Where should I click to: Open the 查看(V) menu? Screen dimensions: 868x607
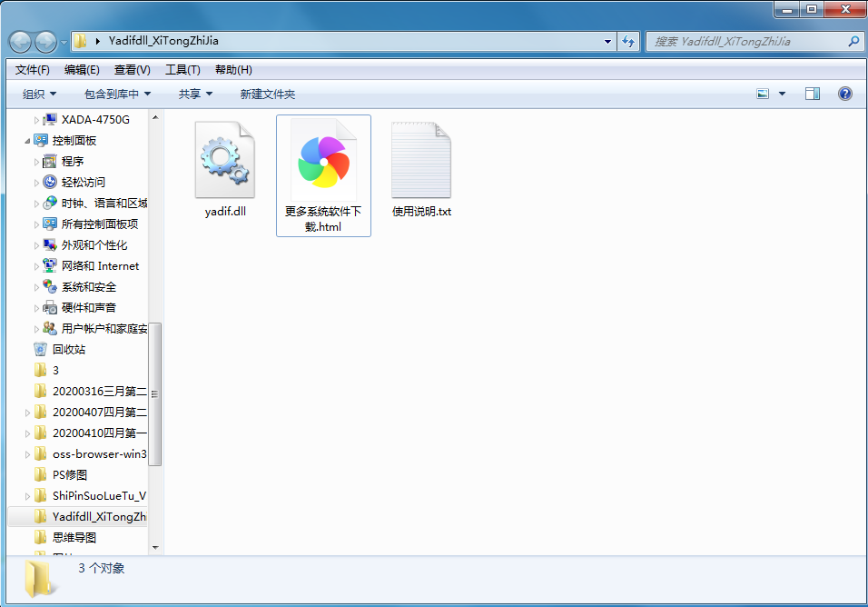click(133, 70)
